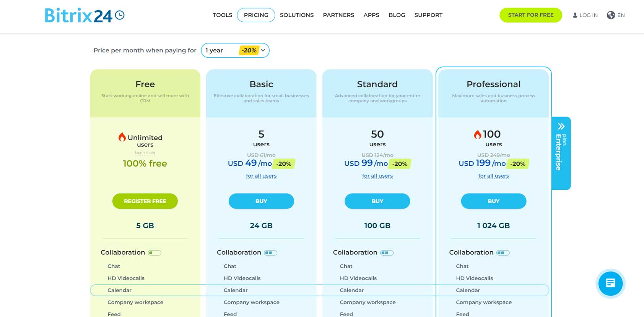Switch language via EN label
Viewport: 644px width, 317px height.
(x=621, y=15)
